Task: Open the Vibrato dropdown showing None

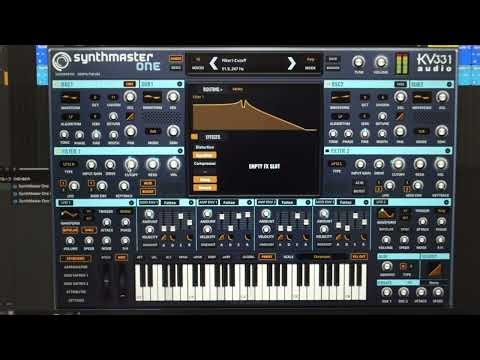Action: tap(433, 283)
